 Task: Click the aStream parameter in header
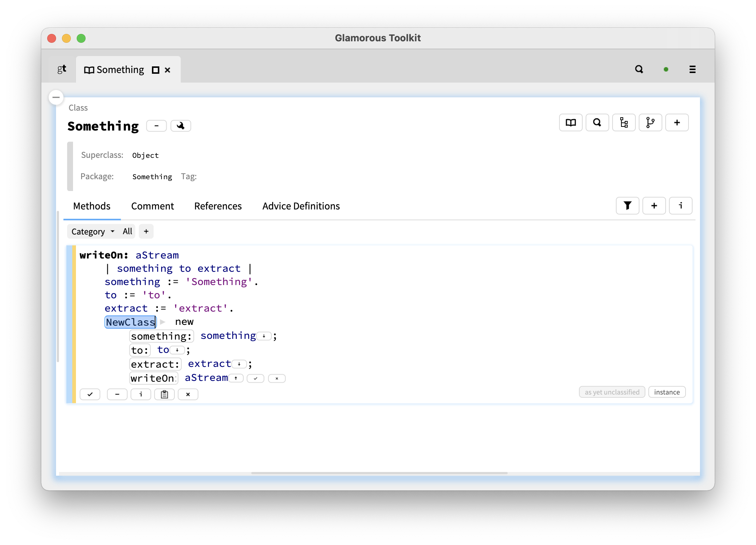click(x=157, y=255)
